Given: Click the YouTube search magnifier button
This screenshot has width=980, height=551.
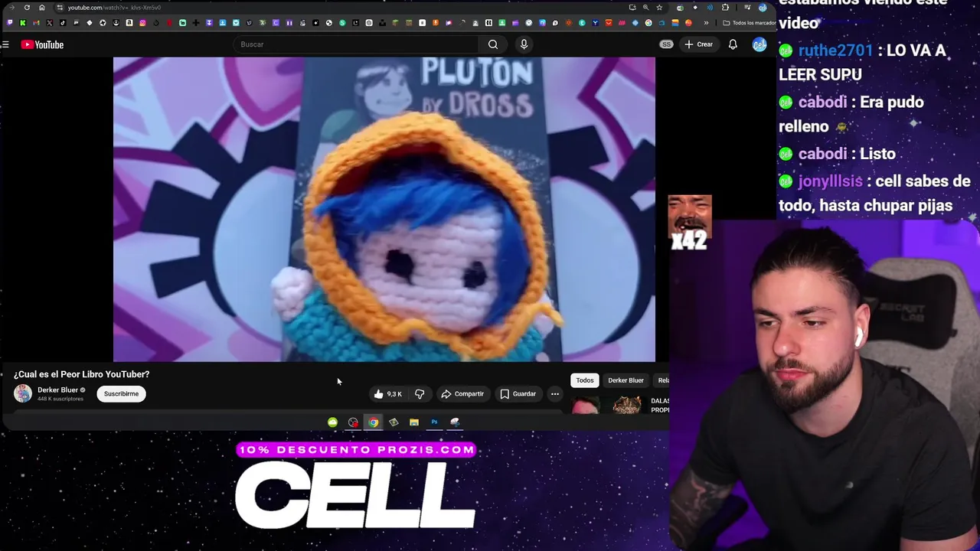Looking at the screenshot, I should [493, 44].
